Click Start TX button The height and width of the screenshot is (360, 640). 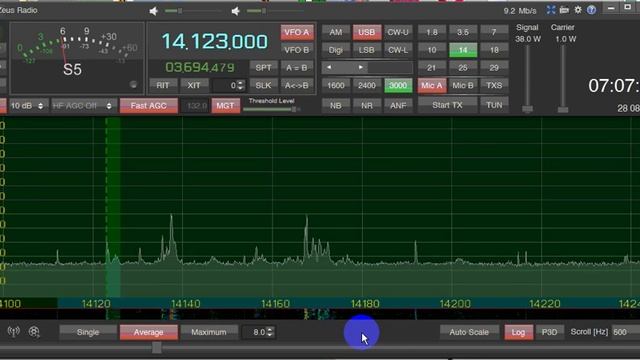[447, 105]
